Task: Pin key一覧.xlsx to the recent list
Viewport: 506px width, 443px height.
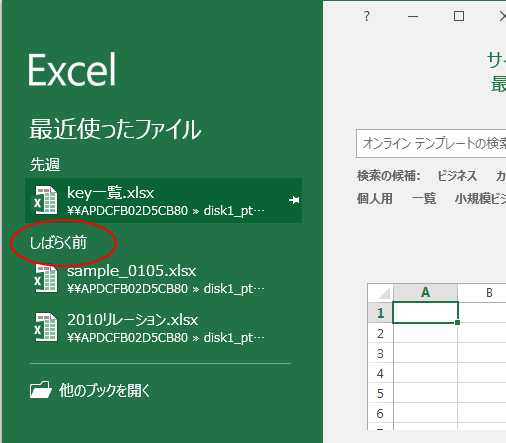Action: pyautogui.click(x=294, y=200)
